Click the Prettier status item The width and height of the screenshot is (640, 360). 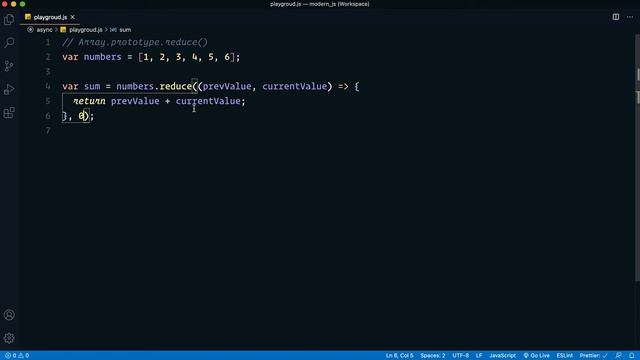(x=593, y=356)
